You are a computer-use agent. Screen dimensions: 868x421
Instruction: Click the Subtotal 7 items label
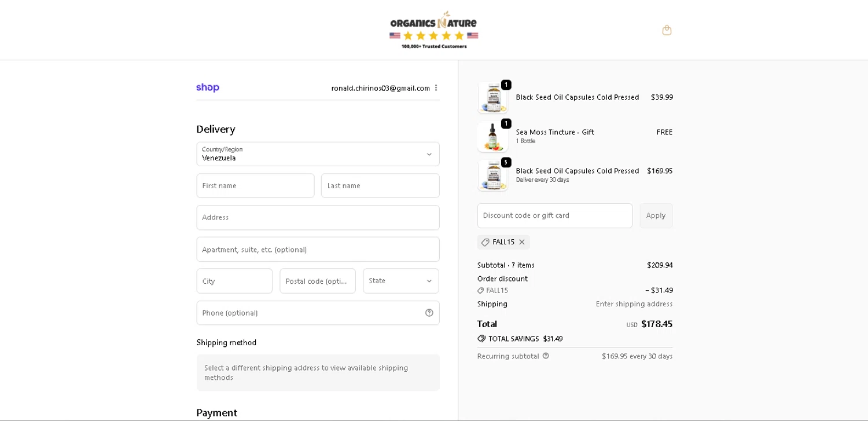(506, 265)
